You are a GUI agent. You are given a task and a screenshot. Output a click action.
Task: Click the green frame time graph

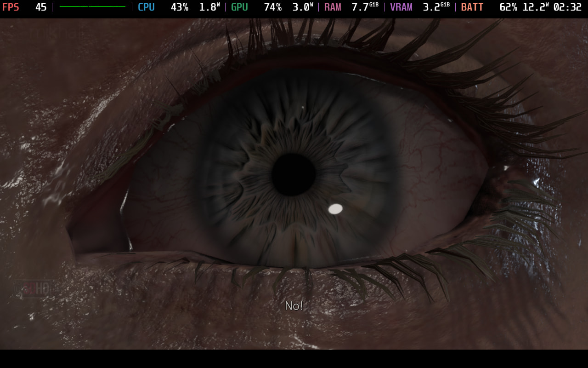[x=92, y=7]
